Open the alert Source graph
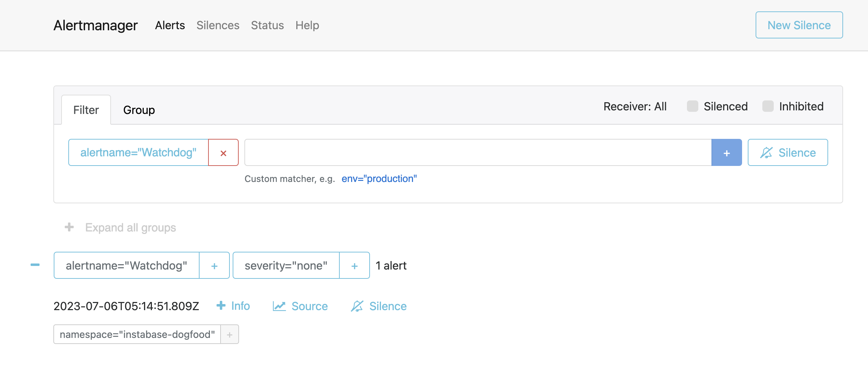868x381 pixels. [x=300, y=306]
